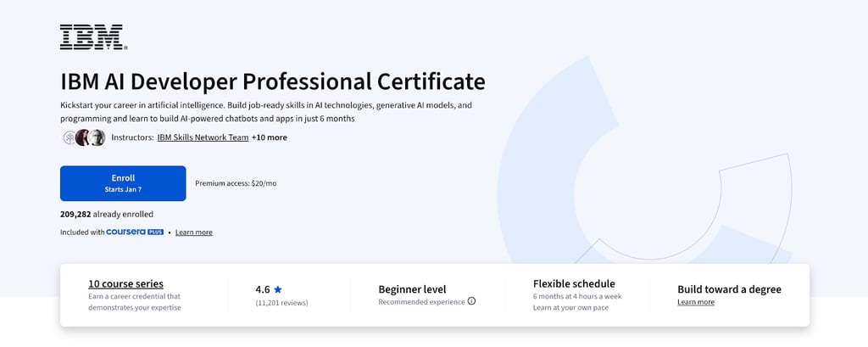
Task: Click the Build toward a degree heading
Action: pos(730,289)
